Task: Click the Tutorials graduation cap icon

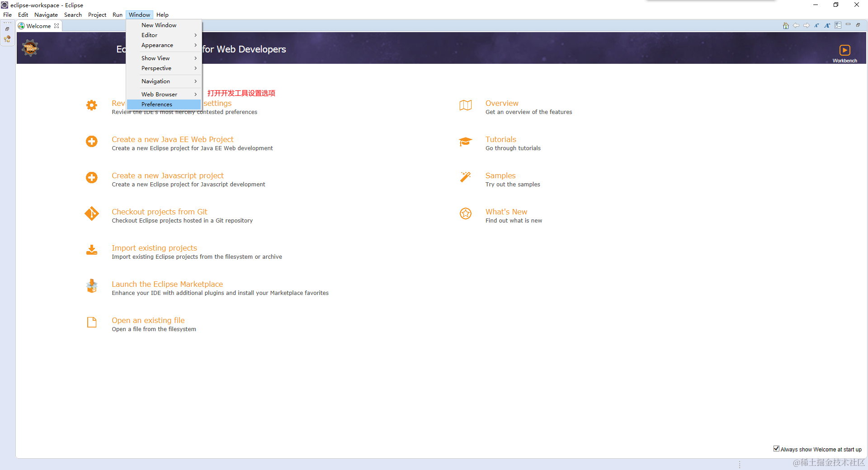Action: [466, 142]
